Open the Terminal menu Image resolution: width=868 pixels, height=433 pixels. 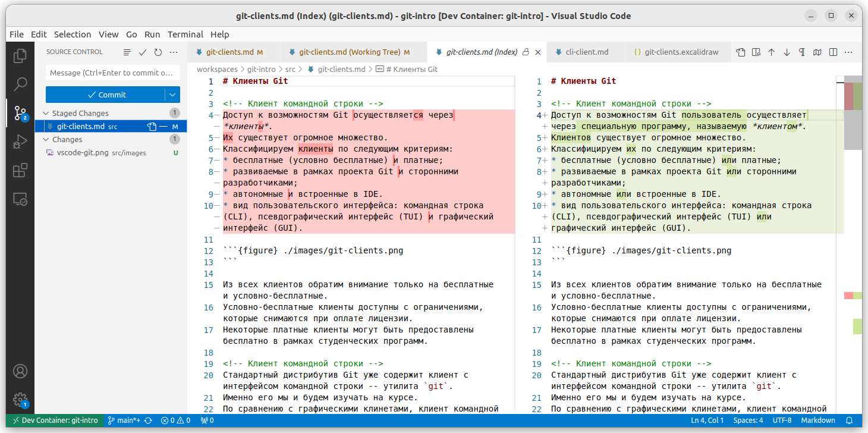(185, 34)
